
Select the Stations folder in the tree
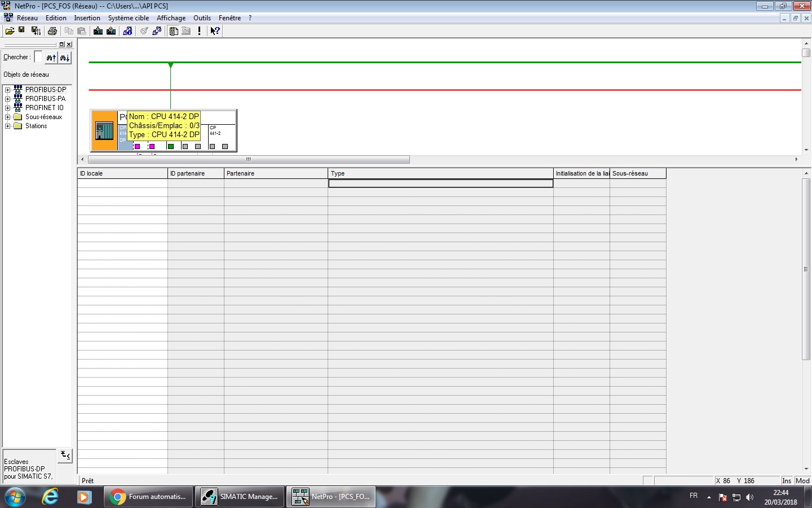click(36, 126)
